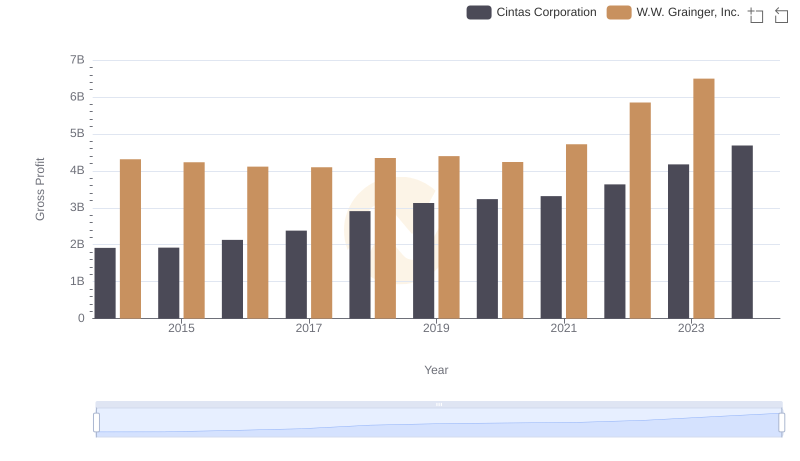Click the 1B y-axis label

point(77,281)
